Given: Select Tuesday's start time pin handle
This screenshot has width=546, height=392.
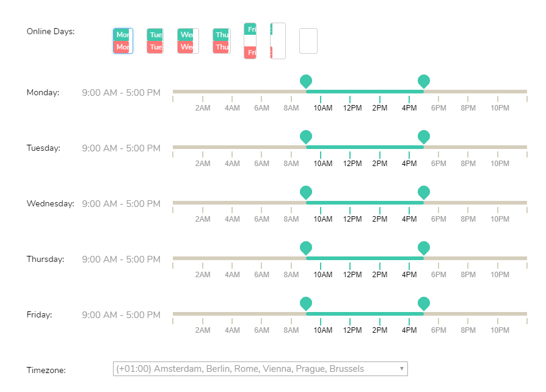Looking at the screenshot, I should (306, 136).
